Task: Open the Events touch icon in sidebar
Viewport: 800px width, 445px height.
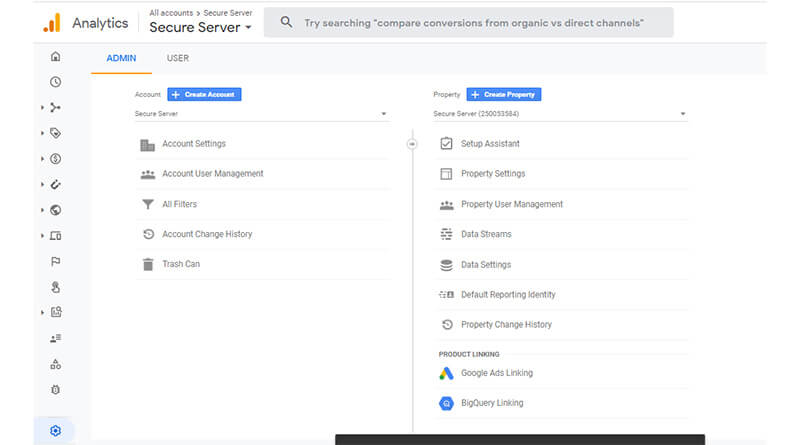Action: pyautogui.click(x=56, y=287)
